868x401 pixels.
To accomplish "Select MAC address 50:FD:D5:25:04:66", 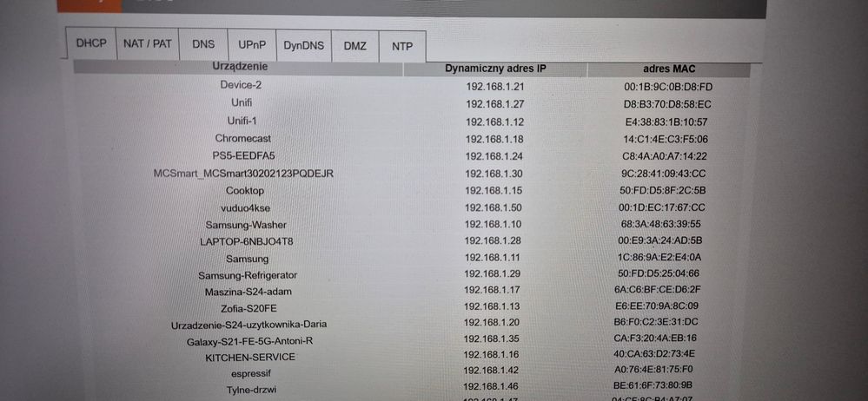I will [x=659, y=273].
